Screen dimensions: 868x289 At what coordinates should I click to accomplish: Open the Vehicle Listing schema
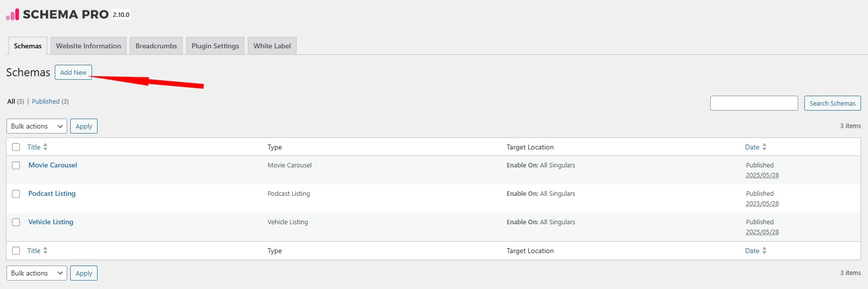[50, 222]
